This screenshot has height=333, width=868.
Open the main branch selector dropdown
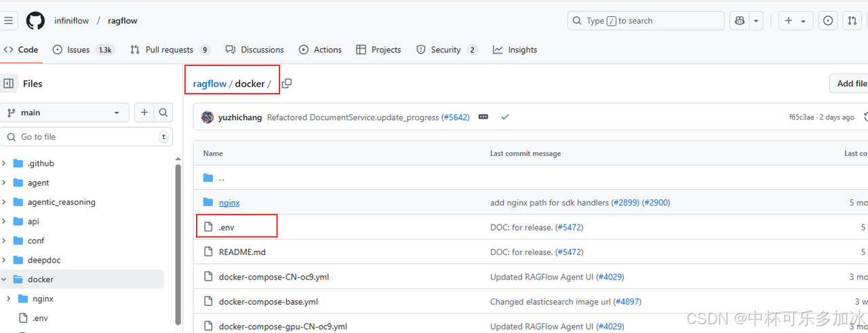click(64, 113)
